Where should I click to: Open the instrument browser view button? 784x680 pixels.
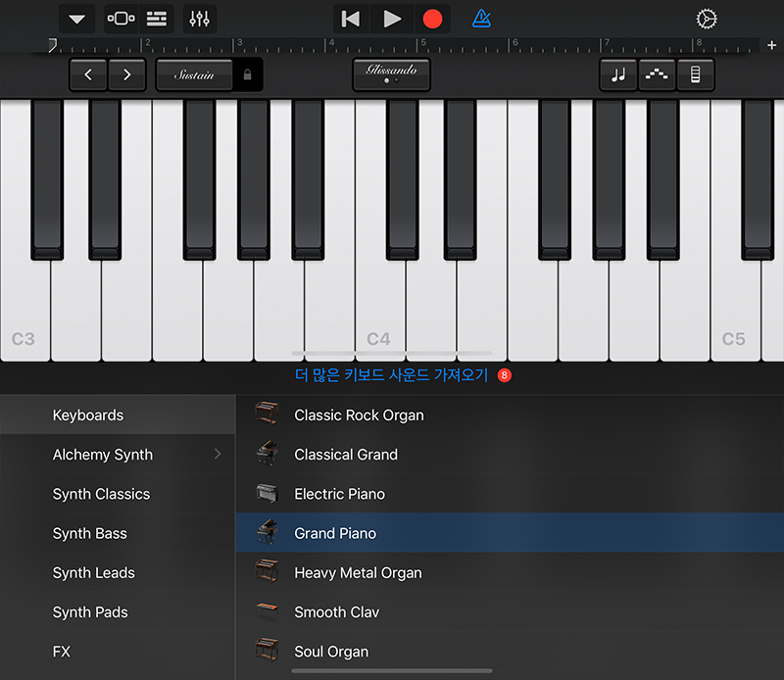[x=121, y=19]
